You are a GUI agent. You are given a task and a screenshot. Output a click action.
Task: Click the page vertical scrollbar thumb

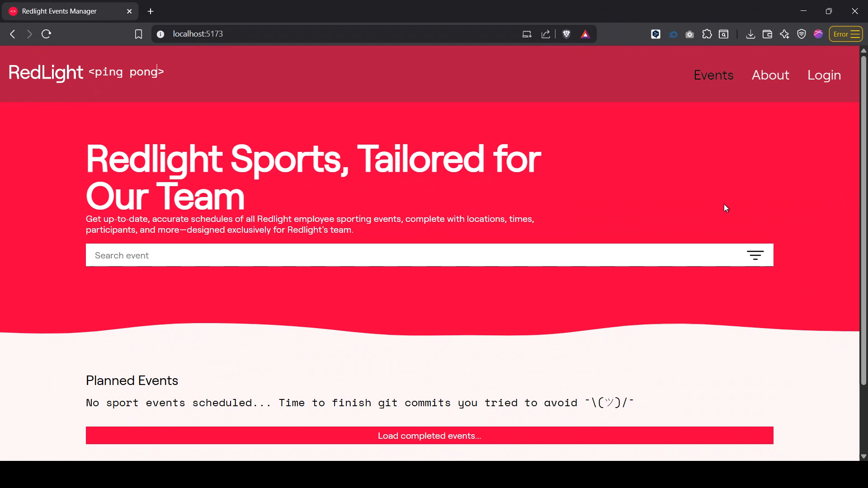863,220
